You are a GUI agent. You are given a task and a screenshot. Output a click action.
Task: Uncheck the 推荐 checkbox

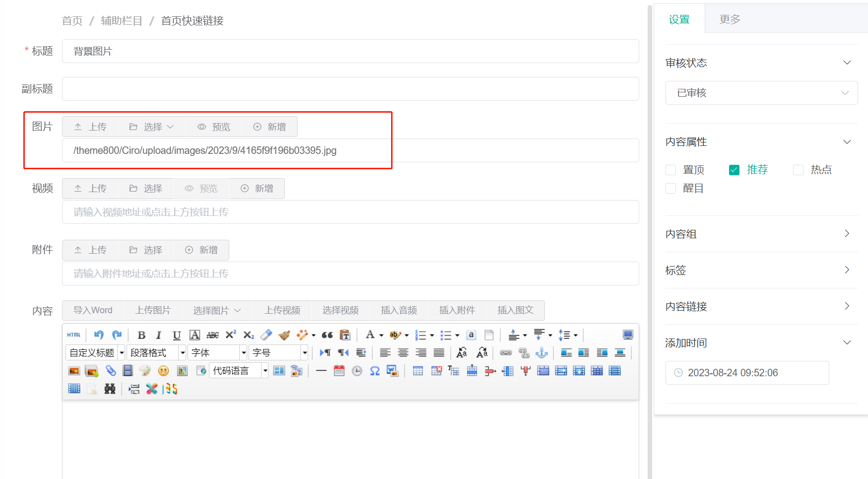734,170
